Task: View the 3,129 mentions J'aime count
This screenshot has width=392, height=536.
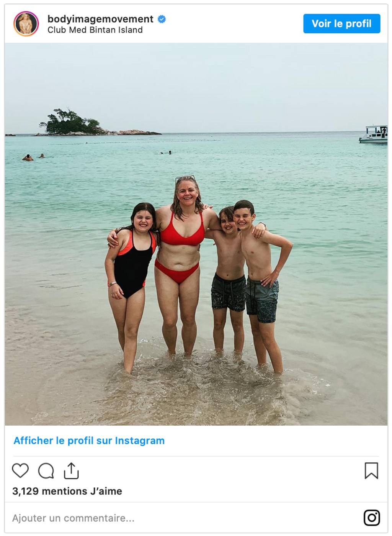Action: pos(67,491)
